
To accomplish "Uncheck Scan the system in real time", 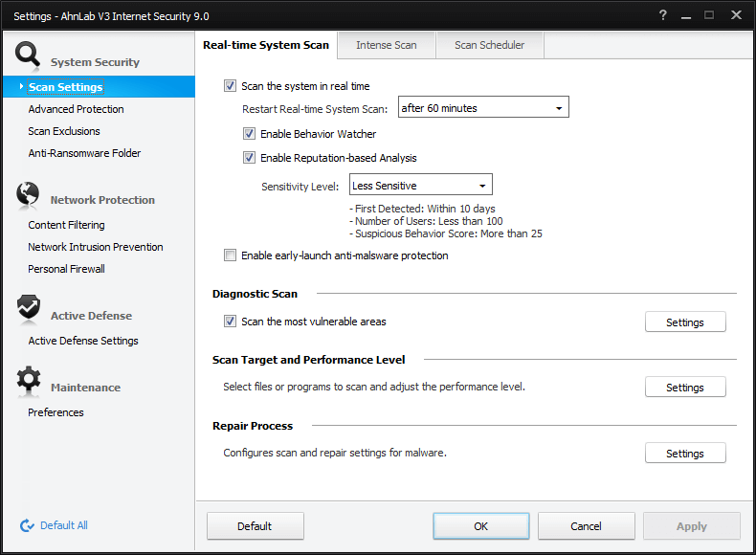I will [230, 86].
